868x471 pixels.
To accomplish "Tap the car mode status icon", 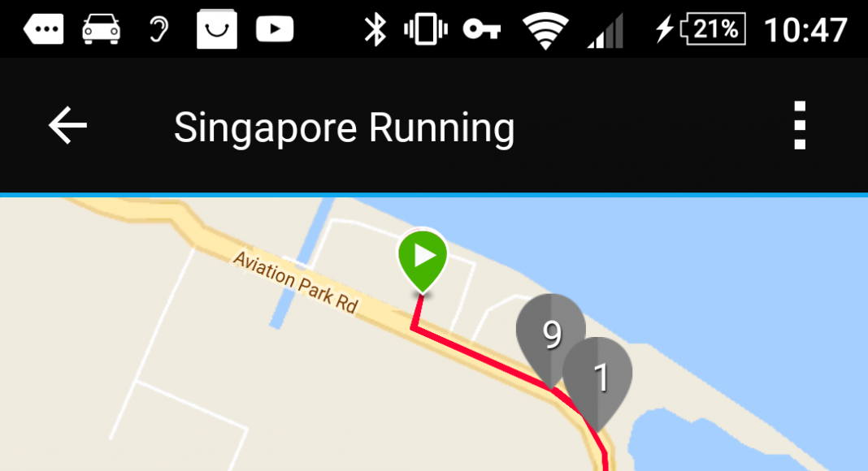I will (x=101, y=28).
